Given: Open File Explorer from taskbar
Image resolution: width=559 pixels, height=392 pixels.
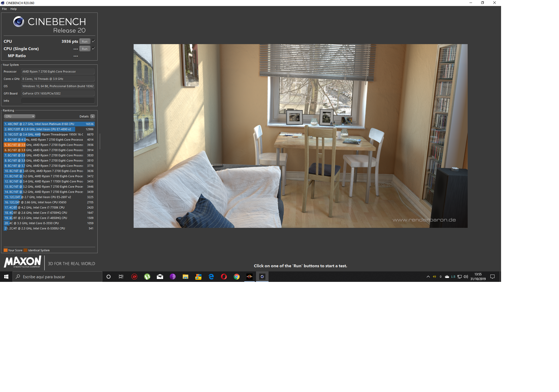Looking at the screenshot, I should click(186, 277).
